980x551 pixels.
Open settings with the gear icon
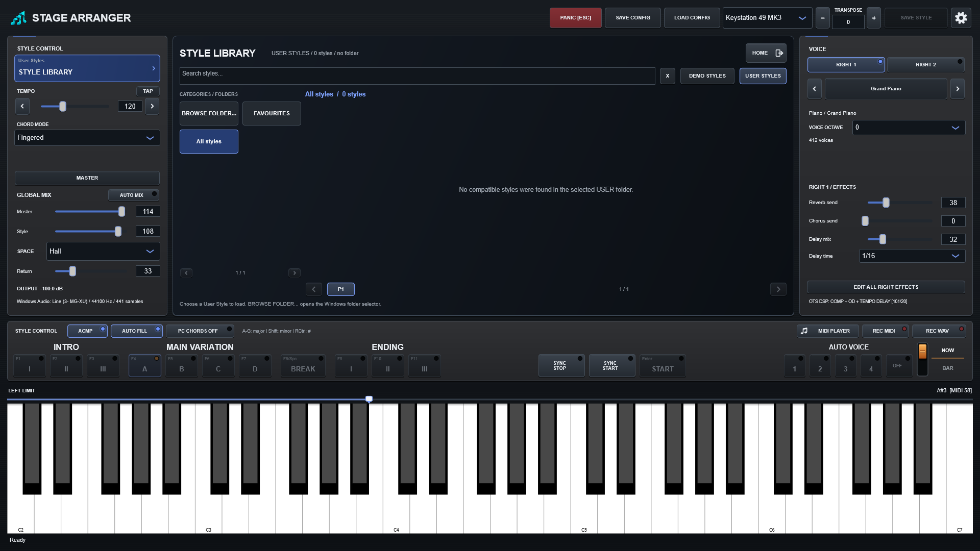[x=961, y=18]
